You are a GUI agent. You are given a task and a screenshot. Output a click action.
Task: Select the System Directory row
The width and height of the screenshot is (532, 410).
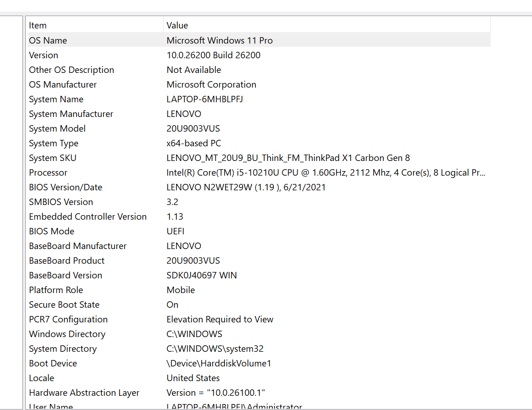click(259, 349)
